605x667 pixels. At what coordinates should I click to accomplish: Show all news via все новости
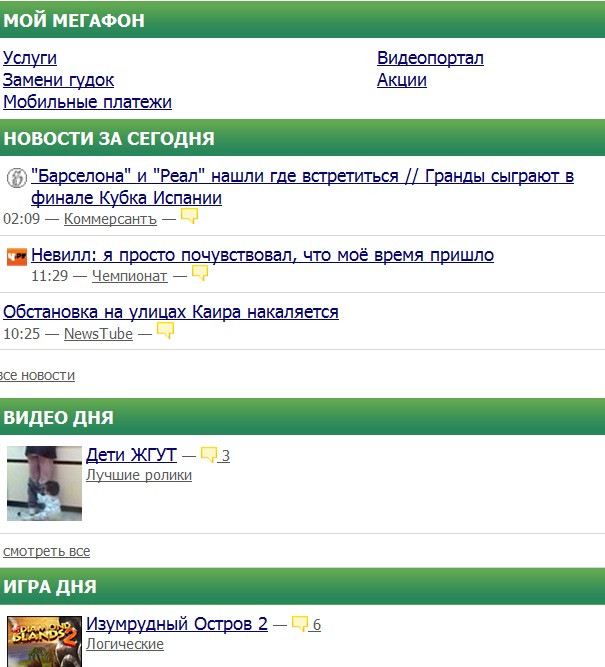[38, 375]
